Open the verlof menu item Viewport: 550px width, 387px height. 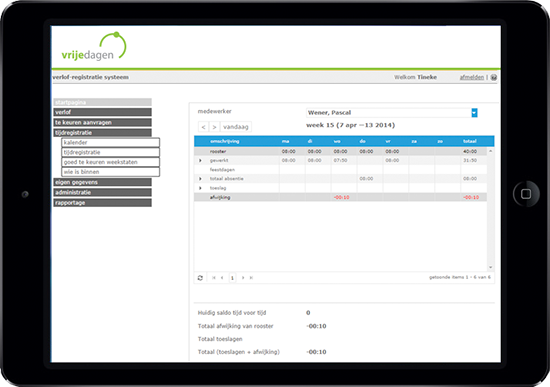[102, 112]
